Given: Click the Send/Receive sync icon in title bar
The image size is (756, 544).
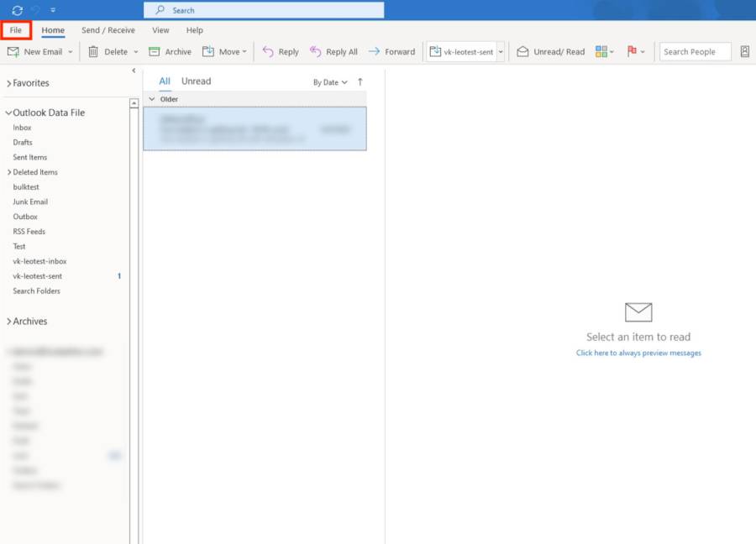Looking at the screenshot, I should pos(17,10).
